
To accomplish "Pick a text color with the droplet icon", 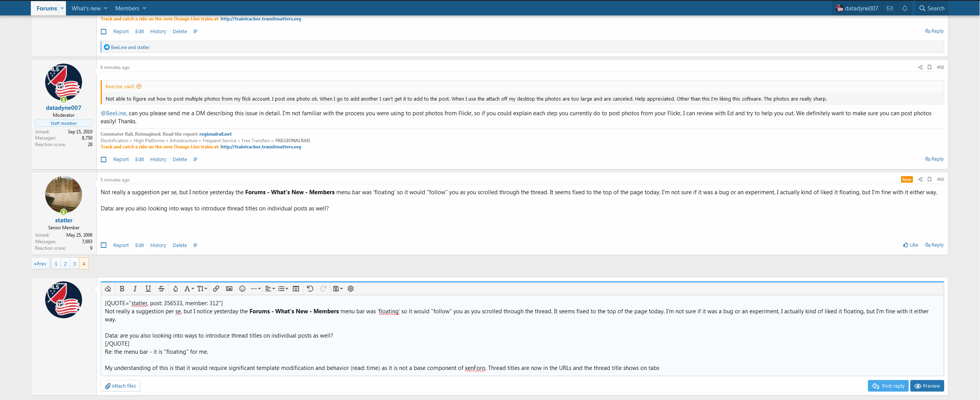I will (x=175, y=289).
